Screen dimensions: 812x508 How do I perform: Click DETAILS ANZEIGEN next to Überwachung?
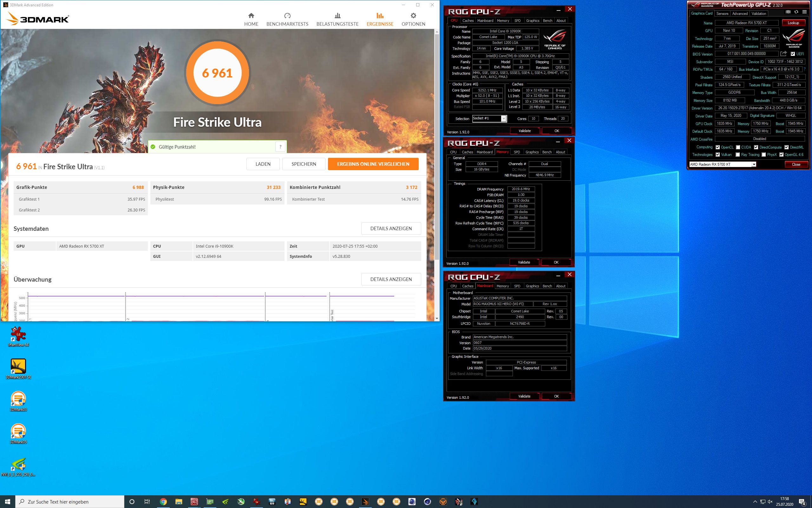pos(391,279)
